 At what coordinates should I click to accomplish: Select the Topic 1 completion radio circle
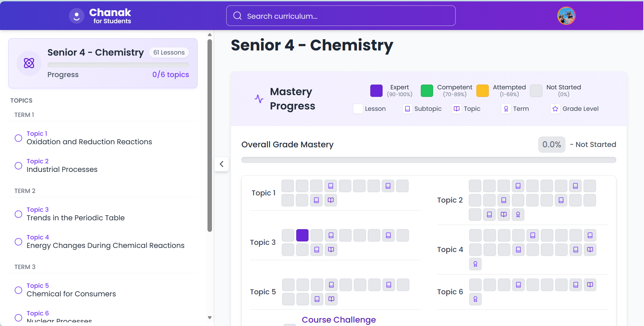tap(18, 138)
